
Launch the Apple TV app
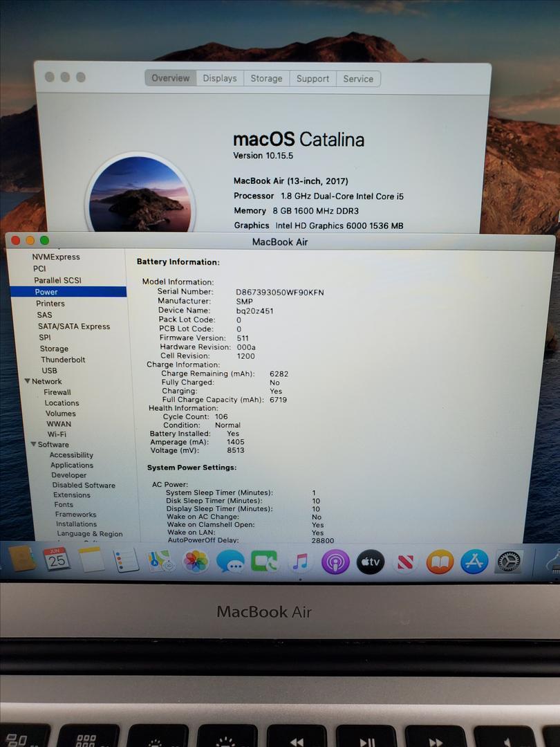[370, 562]
